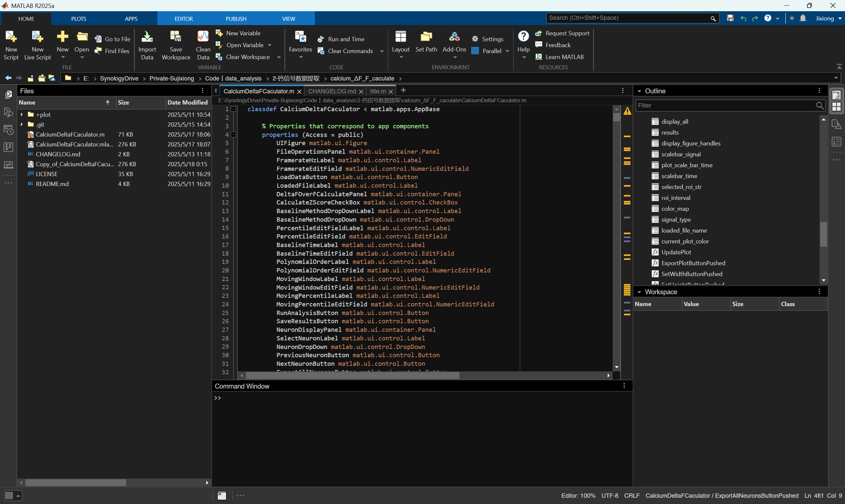Screen dimensions: 845x504
Task: Click the notifications bell icon
Action: click(803, 18)
